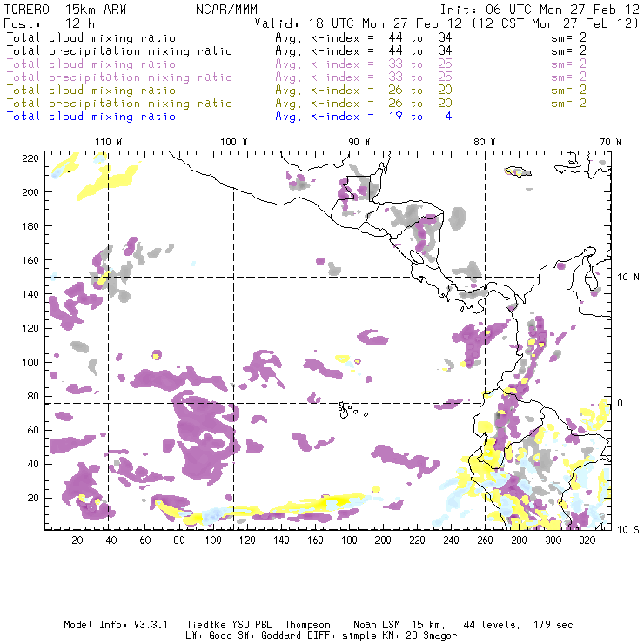Select the "Thompson" microphysics label

[x=307, y=625]
